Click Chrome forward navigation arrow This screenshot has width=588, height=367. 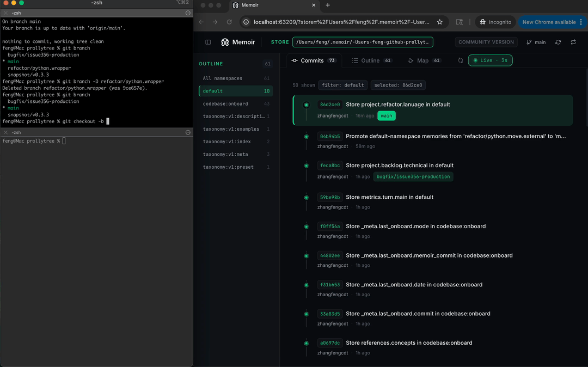pyautogui.click(x=215, y=22)
